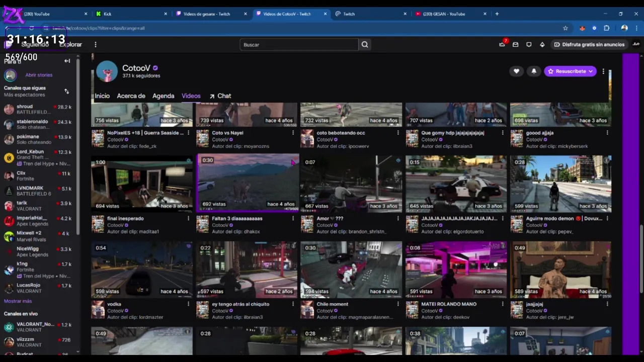
Task: Open the loot crown icon
Action: [502, 45]
